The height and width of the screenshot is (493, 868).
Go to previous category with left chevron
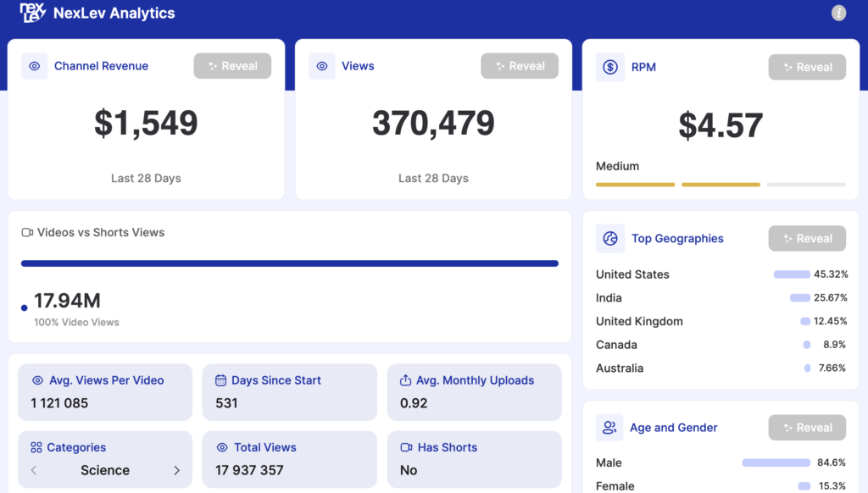(34, 470)
